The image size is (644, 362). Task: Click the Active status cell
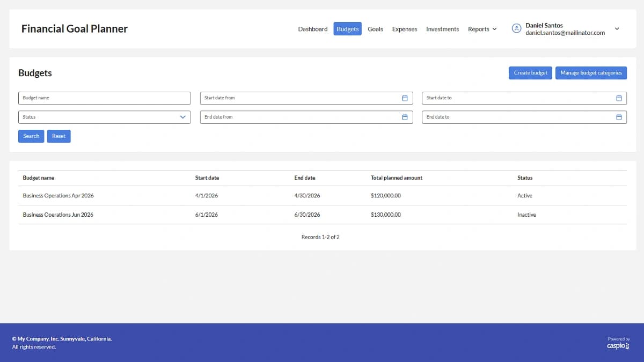tap(525, 196)
